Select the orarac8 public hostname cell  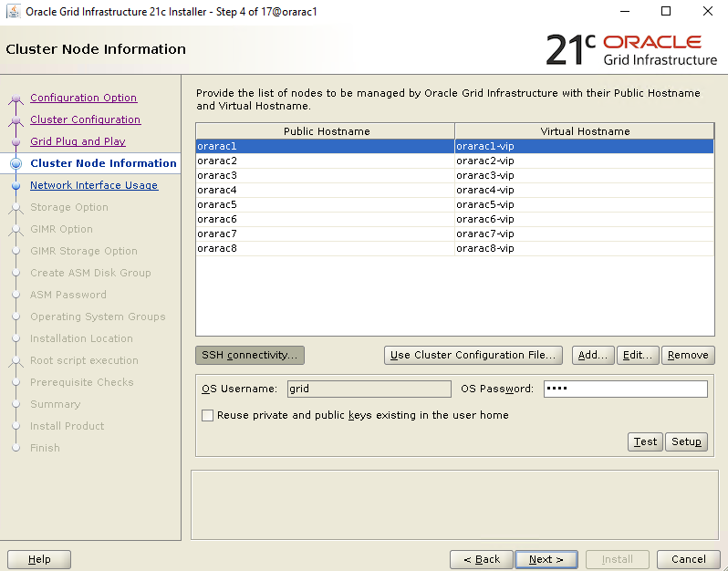tap(325, 248)
